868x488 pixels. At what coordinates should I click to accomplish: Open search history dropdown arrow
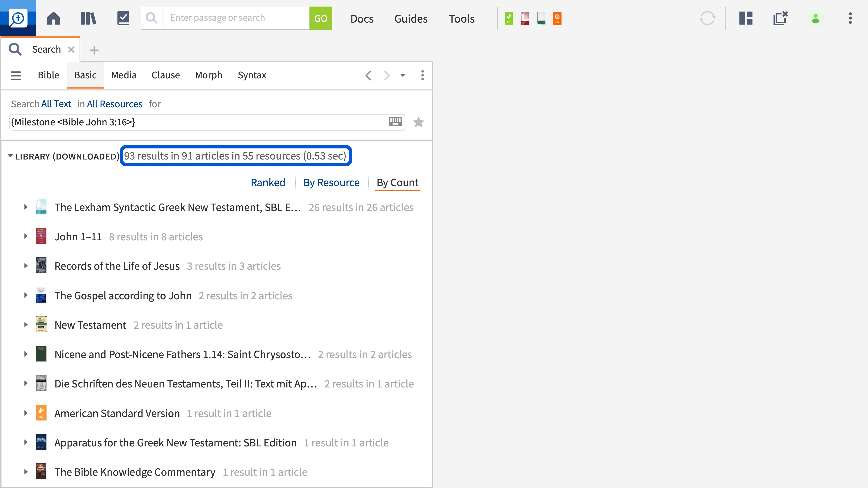coord(403,75)
